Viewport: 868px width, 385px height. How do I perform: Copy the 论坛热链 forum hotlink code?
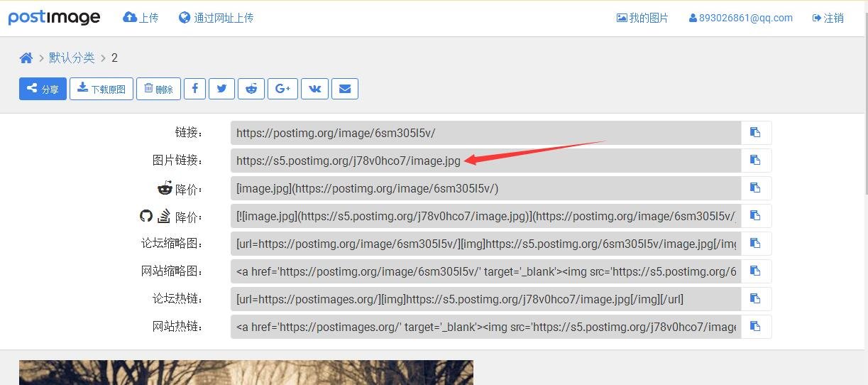pyautogui.click(x=756, y=299)
